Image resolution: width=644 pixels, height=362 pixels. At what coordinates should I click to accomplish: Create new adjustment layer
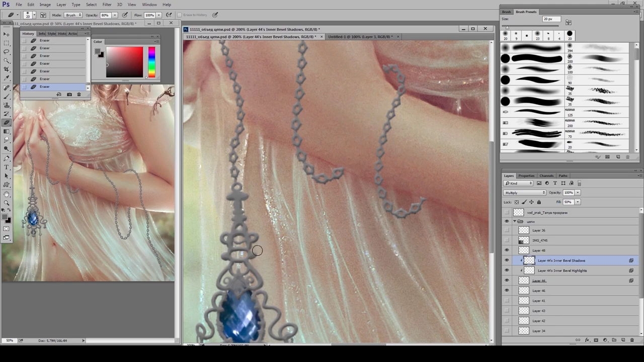coord(605,340)
